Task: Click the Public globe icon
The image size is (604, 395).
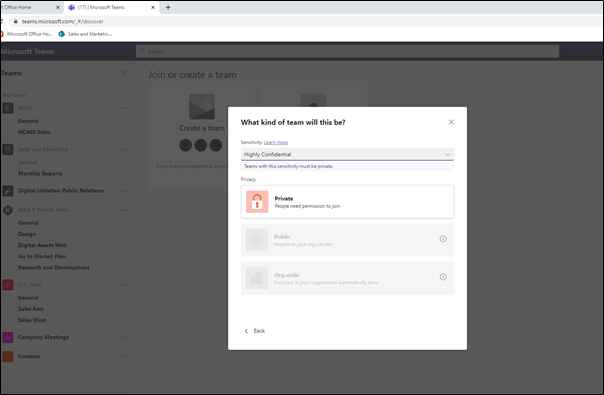Action: [x=257, y=240]
